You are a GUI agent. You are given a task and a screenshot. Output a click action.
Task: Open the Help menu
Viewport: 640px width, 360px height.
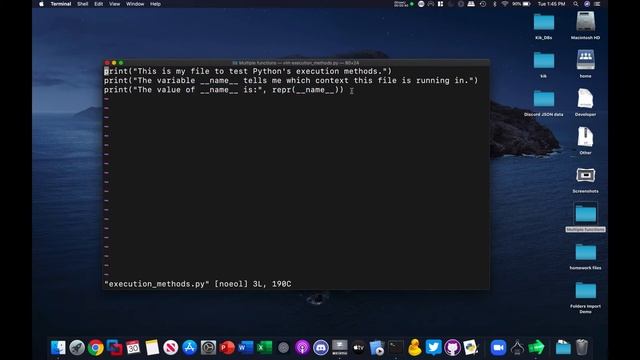[155, 4]
